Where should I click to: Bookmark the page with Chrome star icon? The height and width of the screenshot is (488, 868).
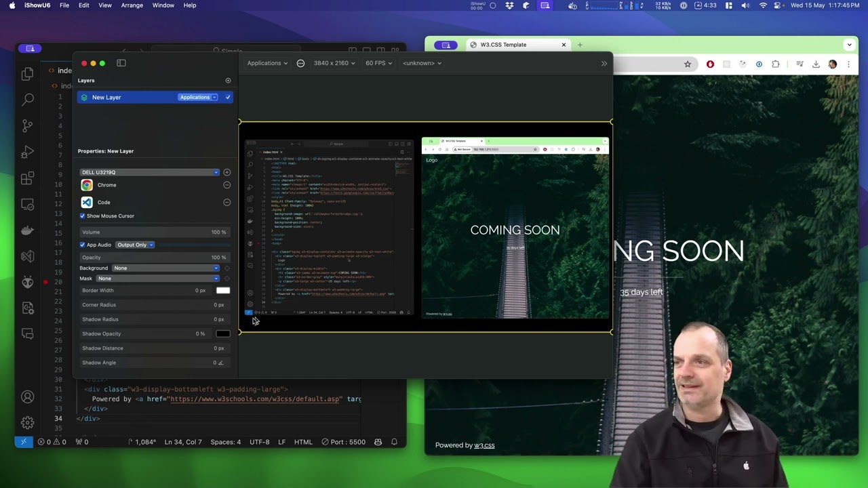click(688, 64)
